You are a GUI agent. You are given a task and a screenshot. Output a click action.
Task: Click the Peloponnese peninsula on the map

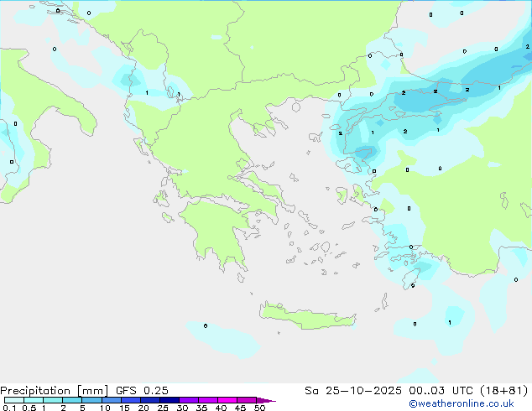click(217, 231)
